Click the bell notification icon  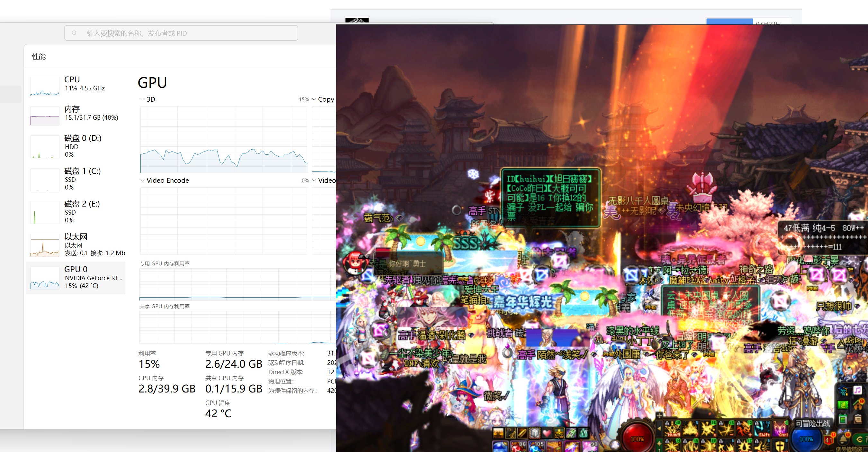[x=843, y=439]
